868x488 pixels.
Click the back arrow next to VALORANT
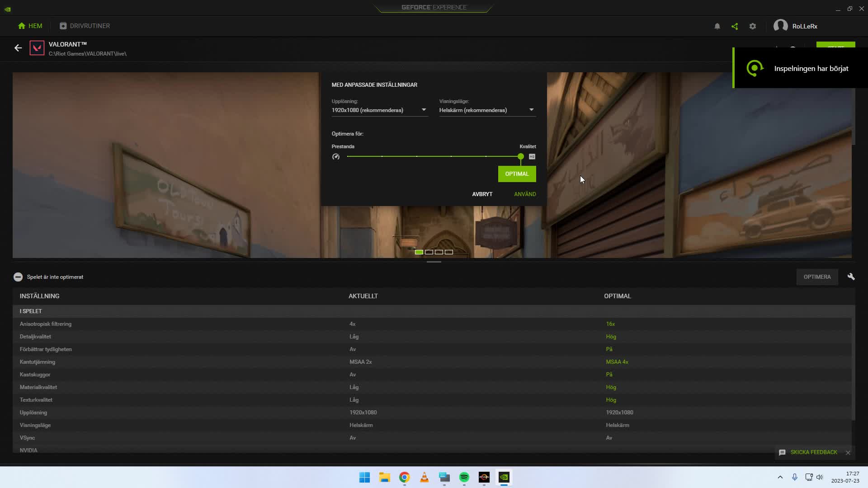pyautogui.click(x=18, y=48)
